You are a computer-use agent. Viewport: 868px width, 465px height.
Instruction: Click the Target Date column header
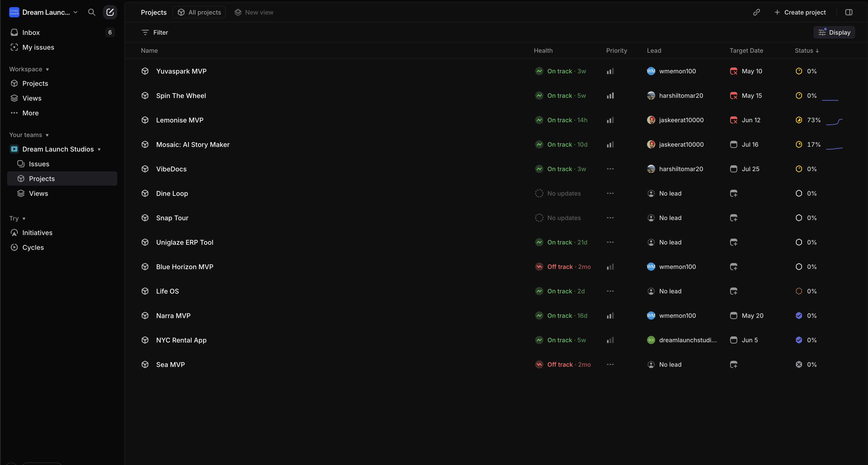pos(746,50)
